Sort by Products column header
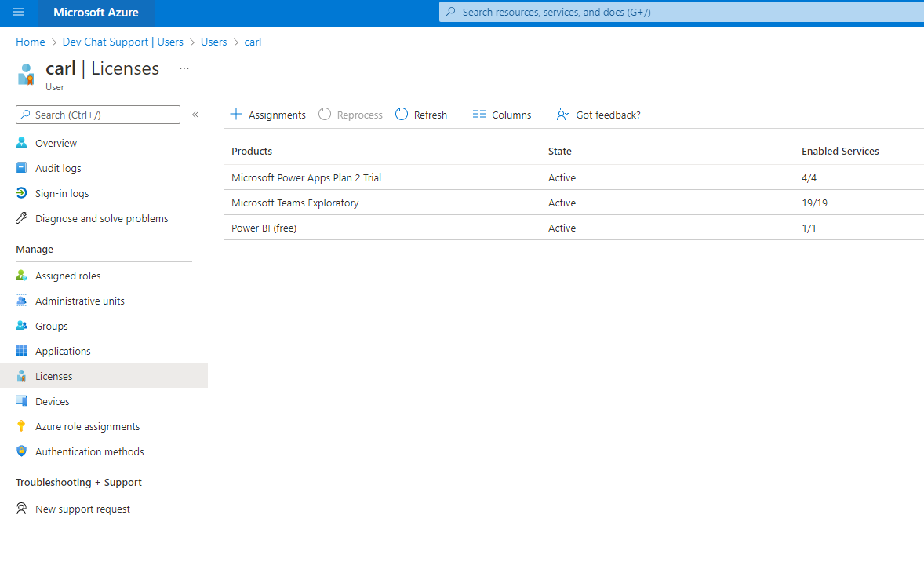924x577 pixels. (252, 151)
